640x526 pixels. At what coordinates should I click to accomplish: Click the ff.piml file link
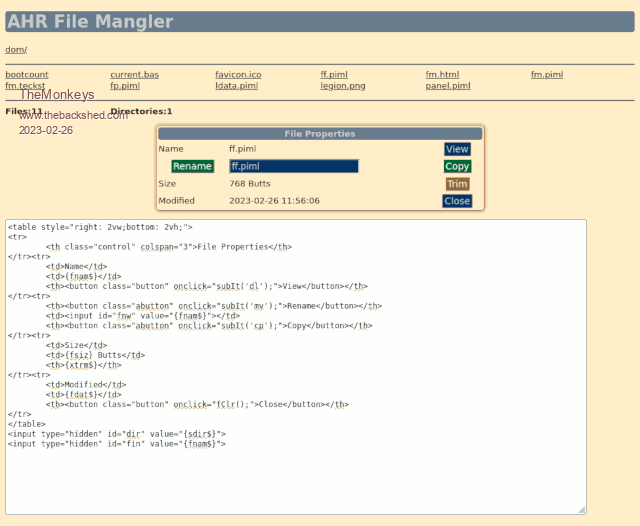334,75
